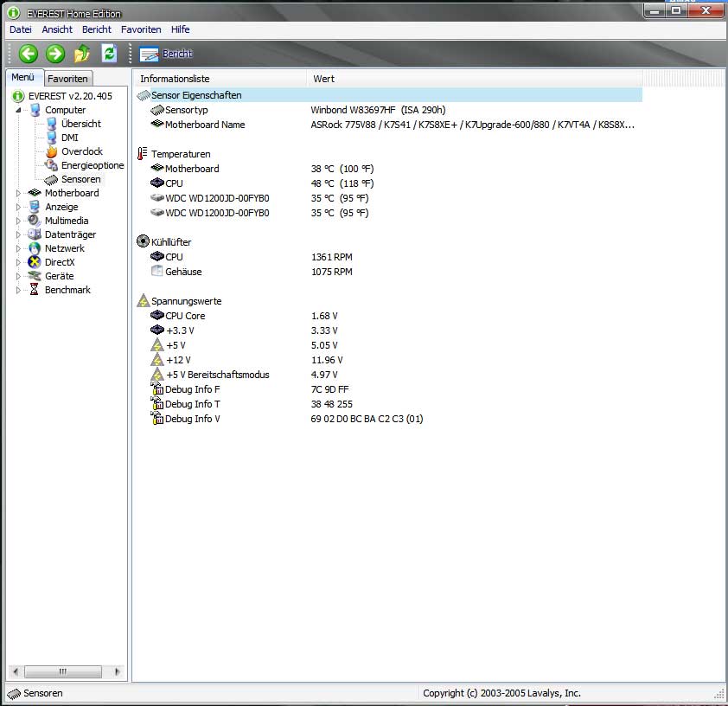Click the Energieoptionen icon

[x=51, y=165]
